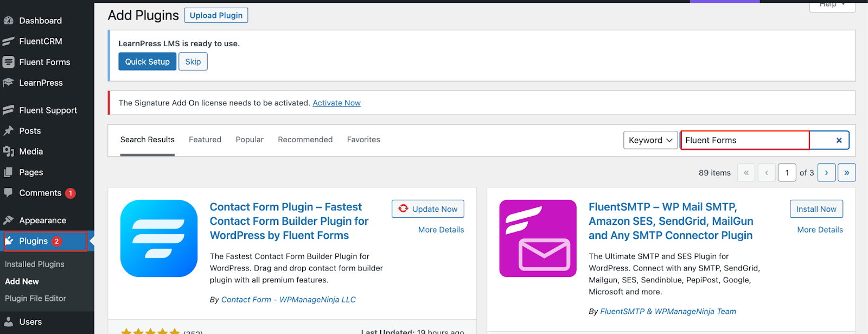Viewport: 868px width, 334px height.
Task: Click the Fluent Forms sidebar icon
Action: [x=8, y=62]
